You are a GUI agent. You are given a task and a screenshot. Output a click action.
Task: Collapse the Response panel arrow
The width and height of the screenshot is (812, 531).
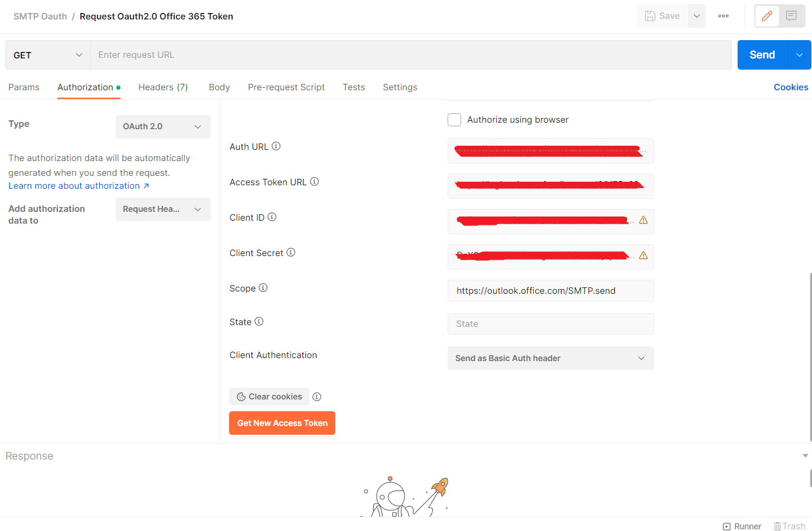pyautogui.click(x=805, y=456)
